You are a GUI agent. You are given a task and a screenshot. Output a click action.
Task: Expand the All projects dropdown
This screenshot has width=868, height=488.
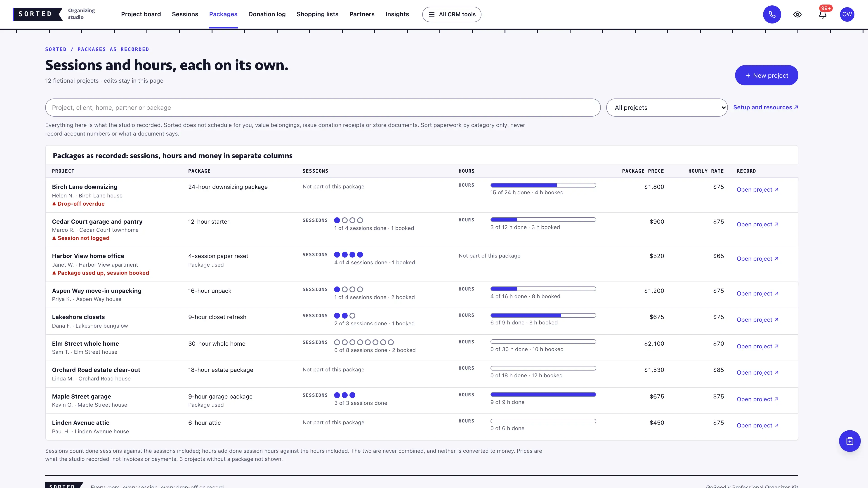[667, 108]
